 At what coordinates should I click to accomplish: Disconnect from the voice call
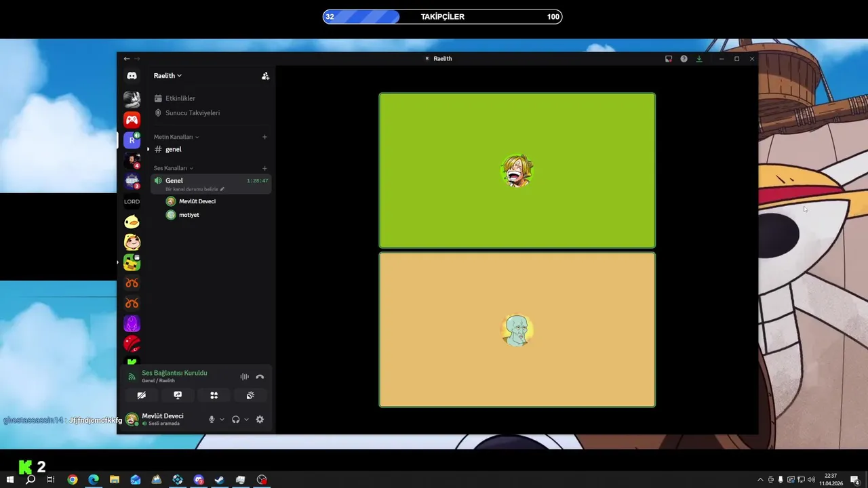260,377
